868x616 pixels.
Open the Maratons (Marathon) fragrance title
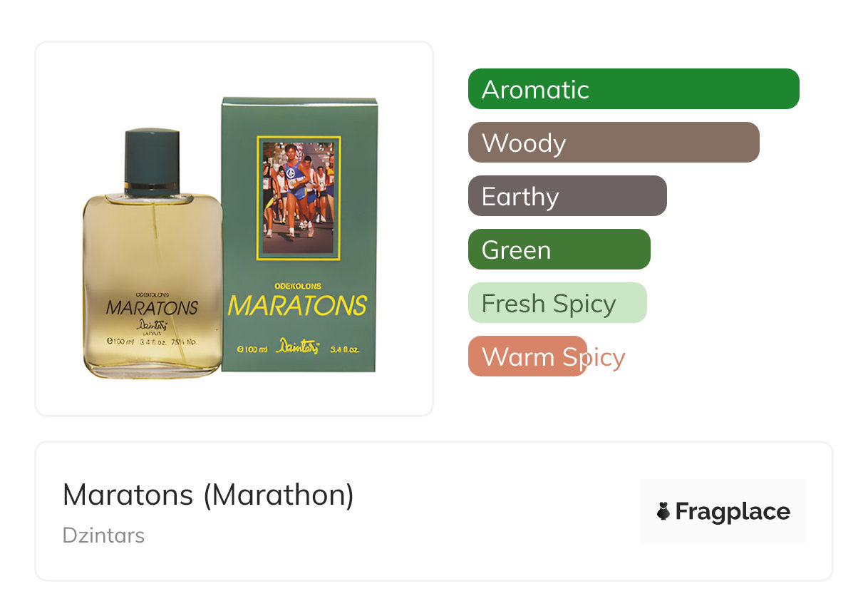pyautogui.click(x=208, y=495)
